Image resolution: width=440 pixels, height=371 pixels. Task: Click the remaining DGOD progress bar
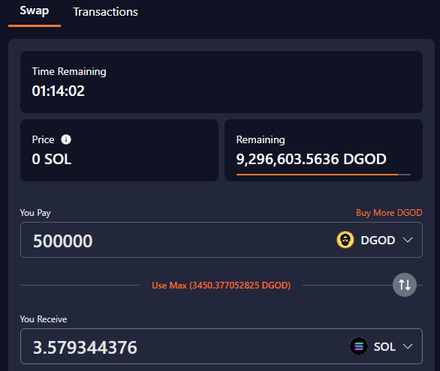(x=323, y=174)
